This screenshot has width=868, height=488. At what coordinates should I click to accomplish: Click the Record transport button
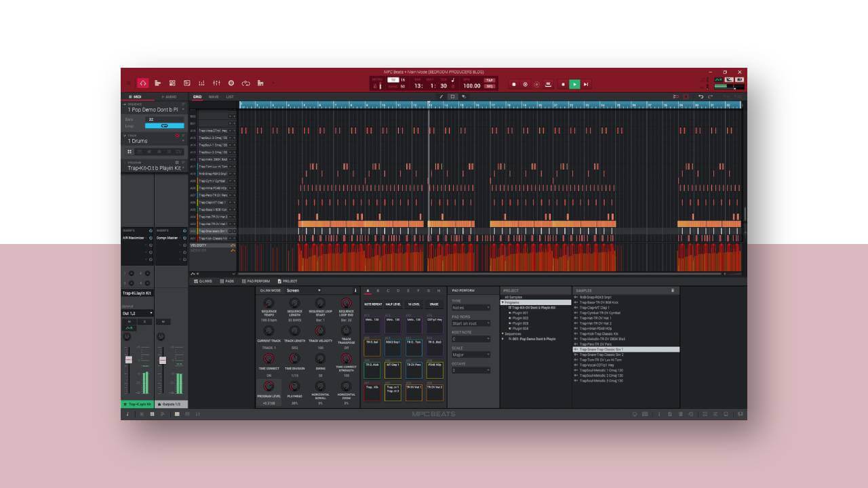513,84
